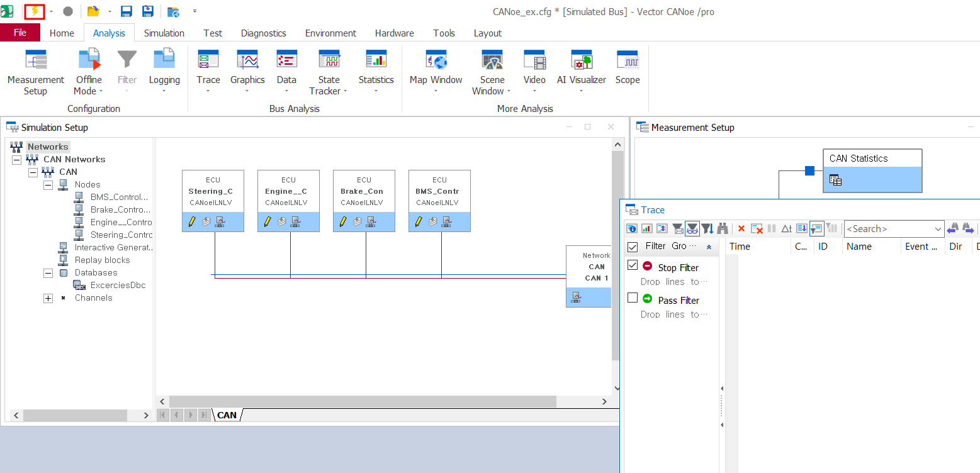
Task: Select Replay blocks in the tree
Action: tap(102, 260)
